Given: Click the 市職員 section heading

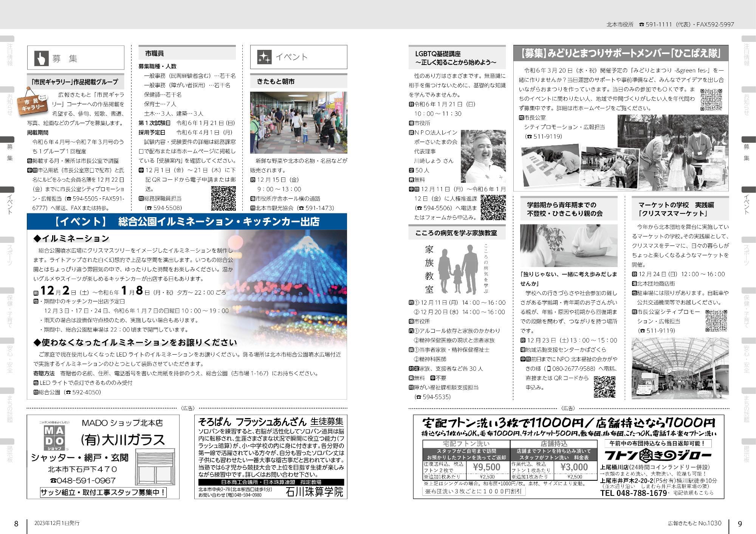Looking at the screenshot, I should pyautogui.click(x=187, y=53).
